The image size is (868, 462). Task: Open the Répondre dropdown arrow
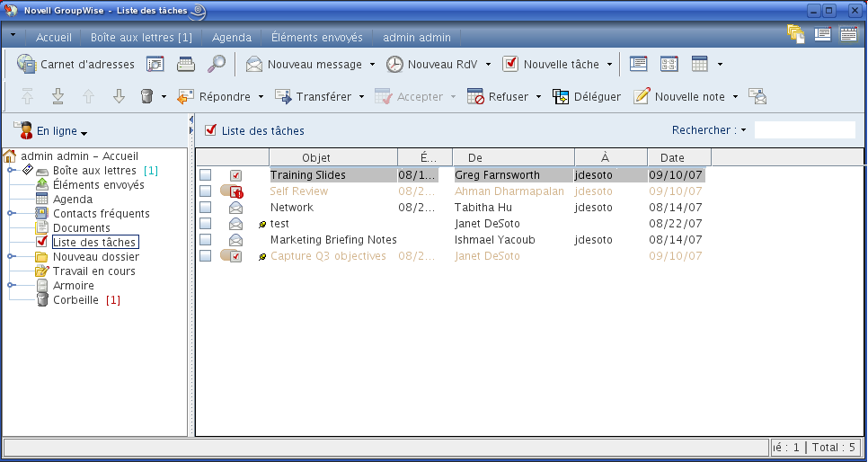coord(261,96)
